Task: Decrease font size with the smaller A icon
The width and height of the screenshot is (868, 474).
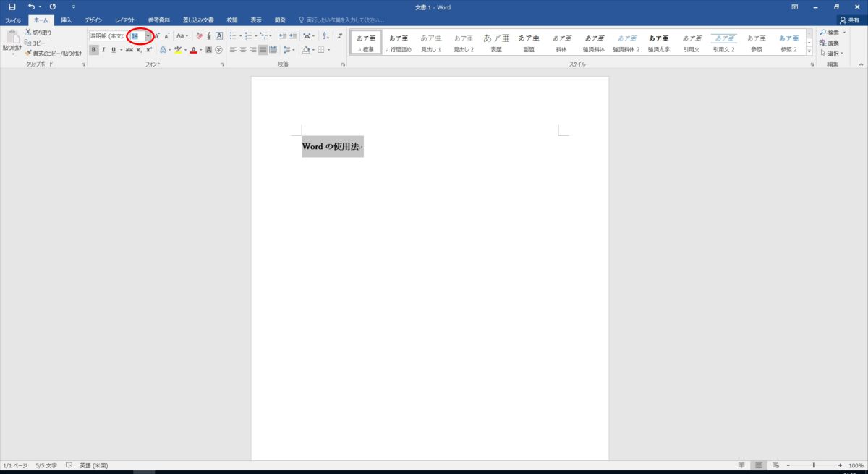Action: pyautogui.click(x=167, y=35)
